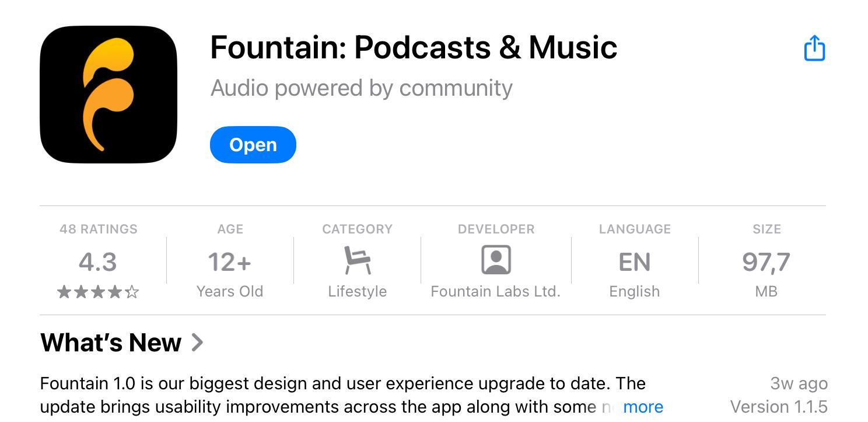Tap the English language label
The width and height of the screenshot is (868, 422).
coord(635,291)
